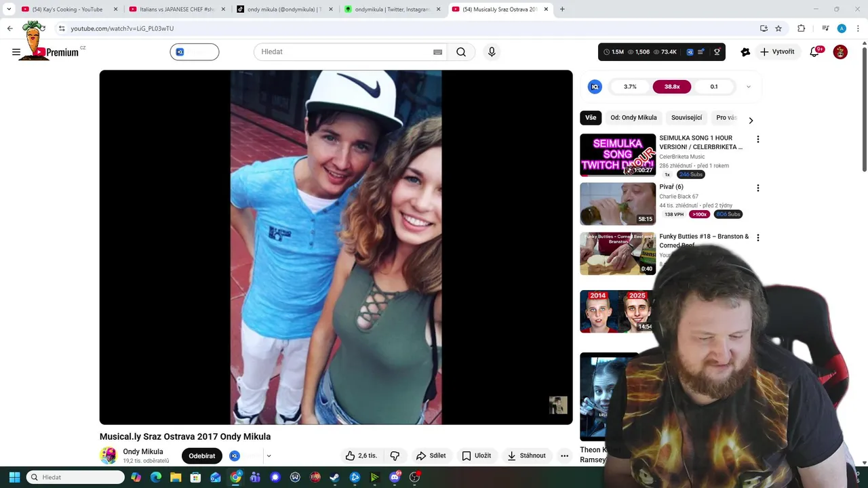Open the Chrome extensions puzzle icon
This screenshot has width=868, height=488.
[802, 28]
